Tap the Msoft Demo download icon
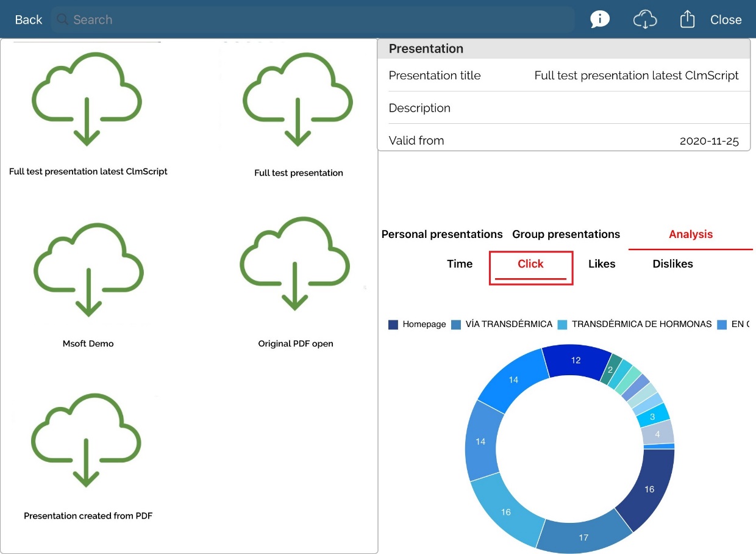The width and height of the screenshot is (756, 554). click(x=89, y=270)
